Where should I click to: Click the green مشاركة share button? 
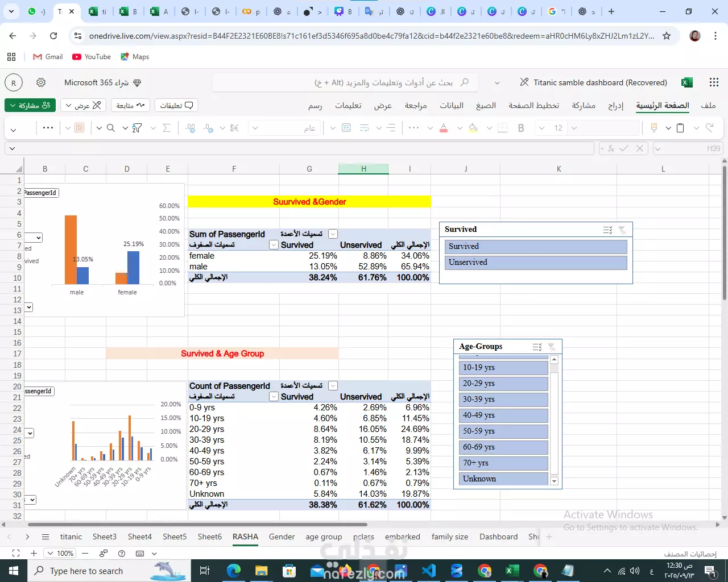pyautogui.click(x=31, y=105)
